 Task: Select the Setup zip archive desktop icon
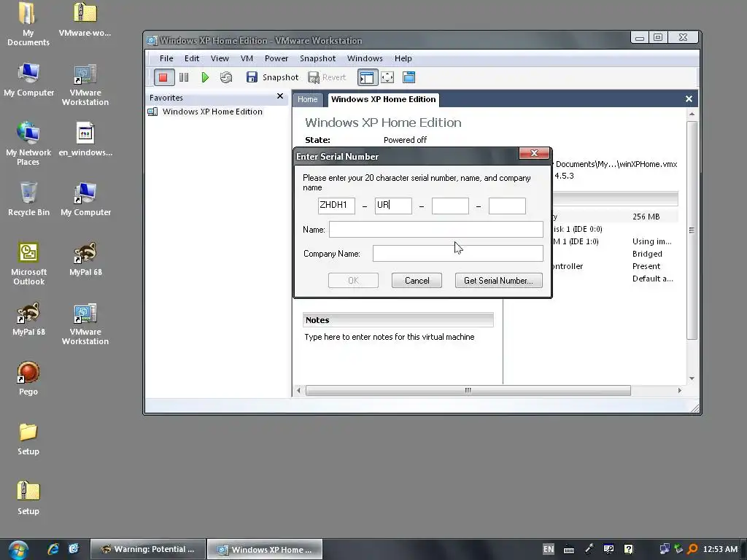[28, 499]
